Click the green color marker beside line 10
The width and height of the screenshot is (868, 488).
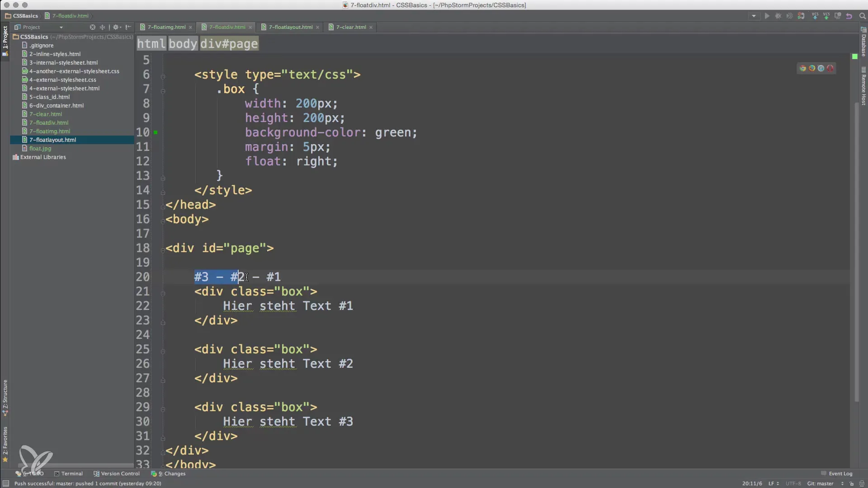156,132
